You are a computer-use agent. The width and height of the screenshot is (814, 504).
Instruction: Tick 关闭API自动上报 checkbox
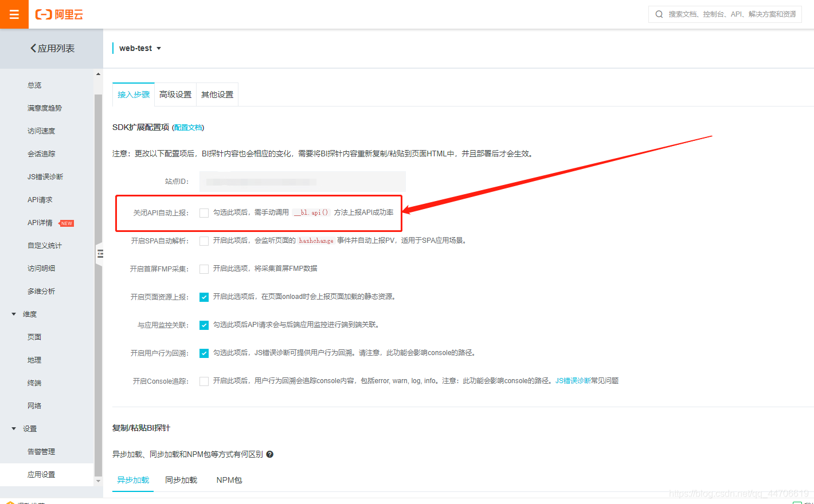(x=204, y=213)
